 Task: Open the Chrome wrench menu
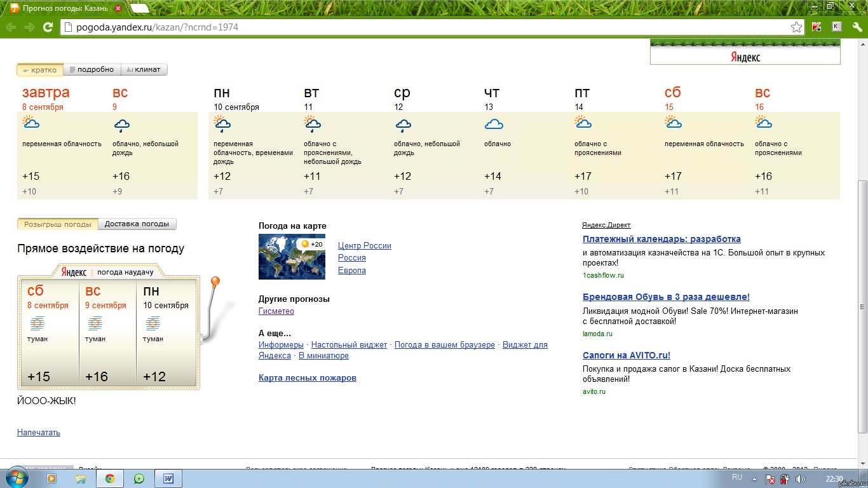point(857,27)
